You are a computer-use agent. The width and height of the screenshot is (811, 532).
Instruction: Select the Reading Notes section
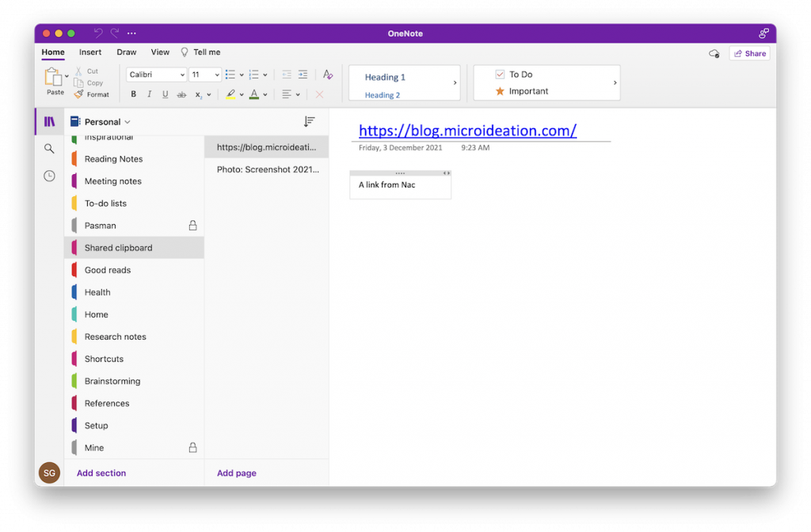pos(135,158)
